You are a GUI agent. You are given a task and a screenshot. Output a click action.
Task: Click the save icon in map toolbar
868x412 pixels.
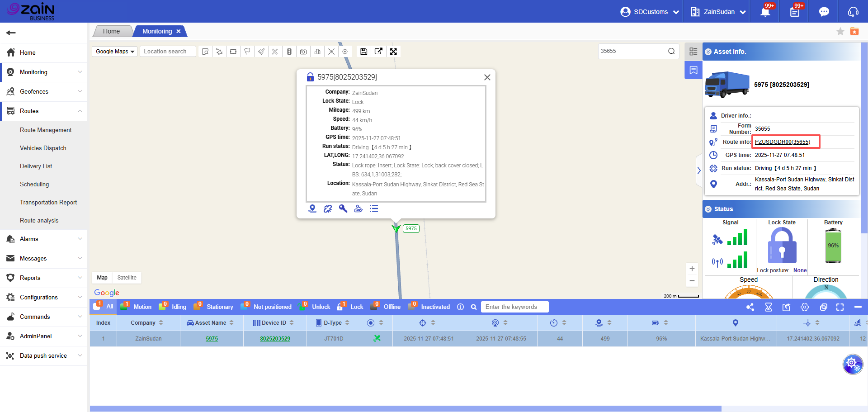pyautogui.click(x=363, y=52)
